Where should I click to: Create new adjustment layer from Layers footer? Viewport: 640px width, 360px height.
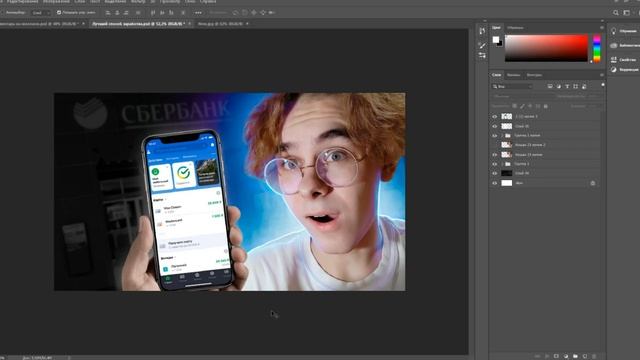pos(566,356)
